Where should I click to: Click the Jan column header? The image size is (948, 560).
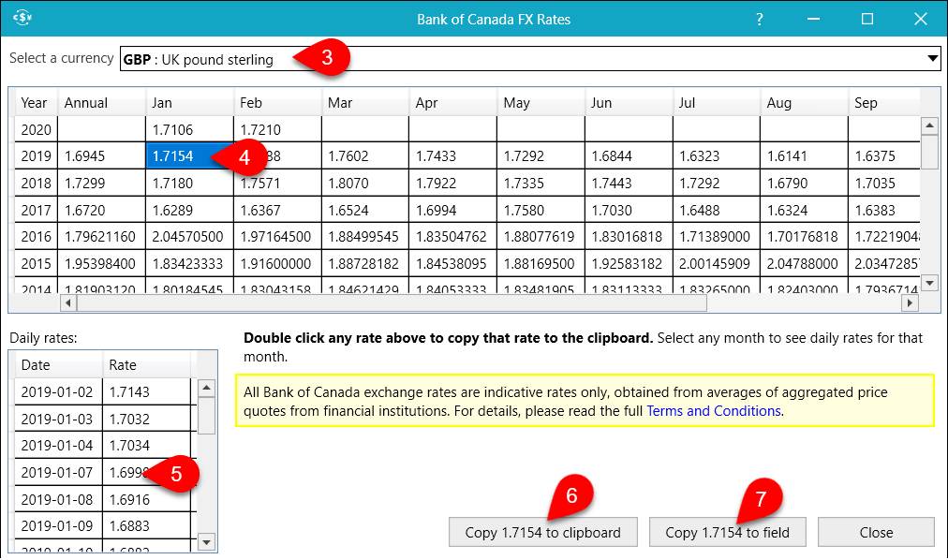tap(190, 103)
